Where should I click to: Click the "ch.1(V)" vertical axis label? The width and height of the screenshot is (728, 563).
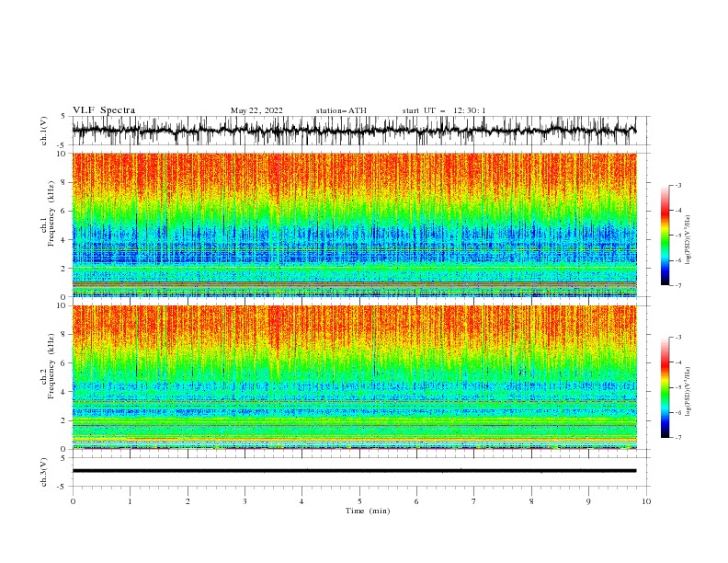click(x=44, y=131)
